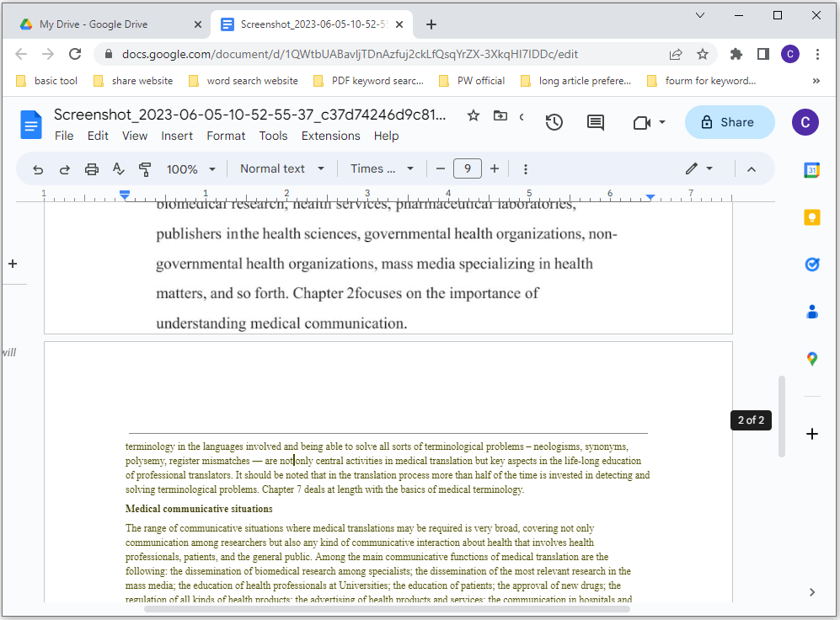Open Google Maps side panel
840x620 pixels.
click(812, 359)
